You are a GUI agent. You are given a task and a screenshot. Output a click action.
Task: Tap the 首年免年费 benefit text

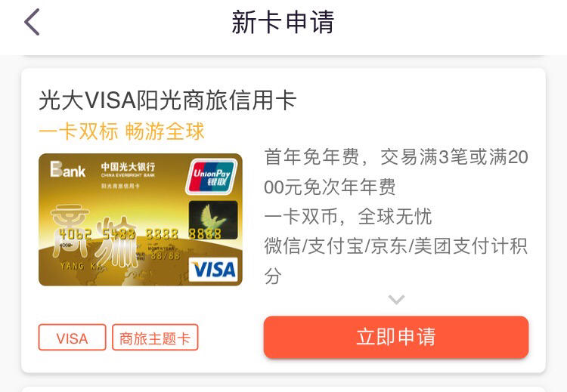click(311, 157)
